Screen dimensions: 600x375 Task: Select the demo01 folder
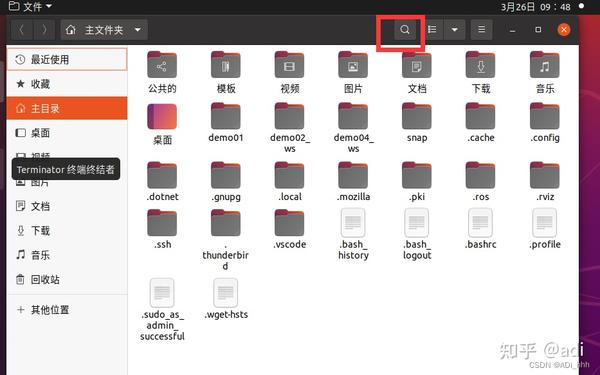226,122
